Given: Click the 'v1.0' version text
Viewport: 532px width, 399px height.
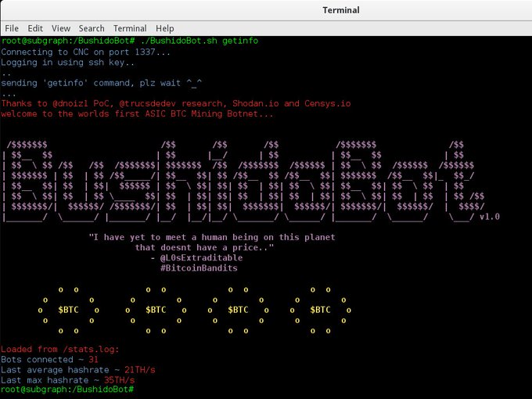Looking at the screenshot, I should 490,217.
